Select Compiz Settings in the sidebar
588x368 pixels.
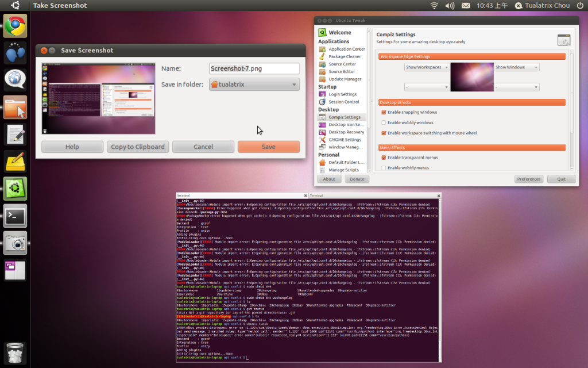[342, 117]
